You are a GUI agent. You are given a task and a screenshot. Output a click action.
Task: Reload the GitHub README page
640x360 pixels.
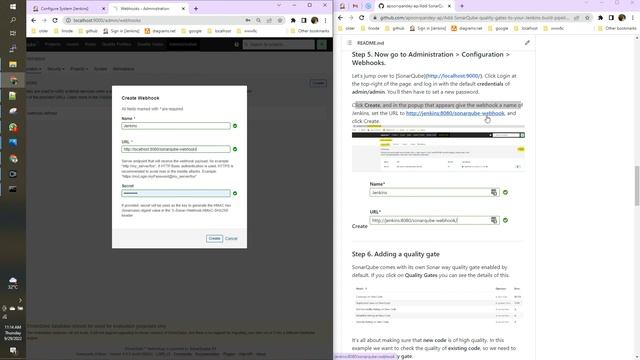click(362, 18)
